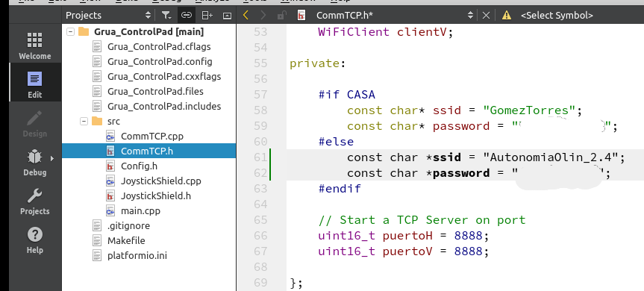Open Projects mode in sidebar

click(x=35, y=201)
